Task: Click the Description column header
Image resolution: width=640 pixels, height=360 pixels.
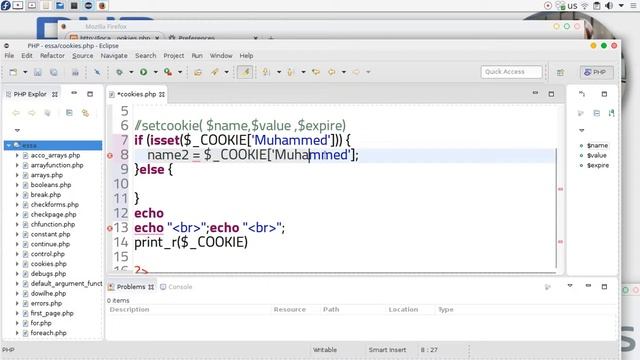Action: [x=129, y=309]
